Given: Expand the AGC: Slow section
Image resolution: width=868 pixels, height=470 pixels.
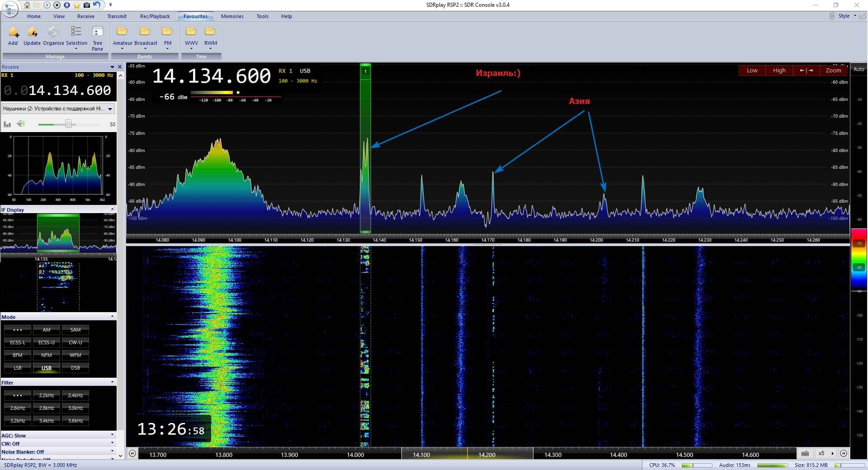Looking at the screenshot, I should tap(58, 436).
